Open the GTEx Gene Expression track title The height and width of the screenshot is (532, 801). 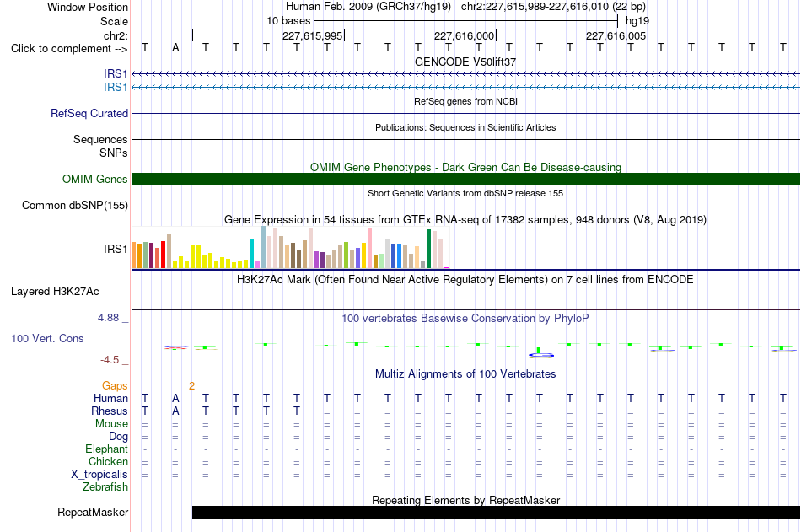pos(465,220)
